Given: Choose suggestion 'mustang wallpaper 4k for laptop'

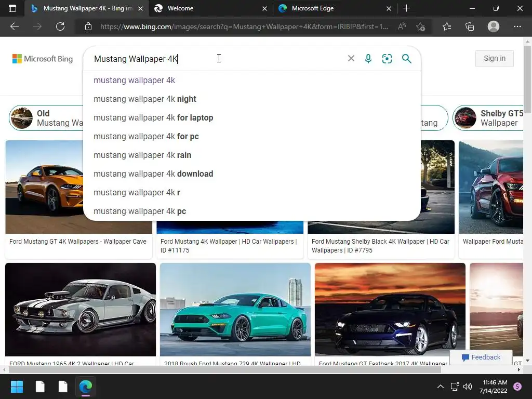Looking at the screenshot, I should pos(252,118).
